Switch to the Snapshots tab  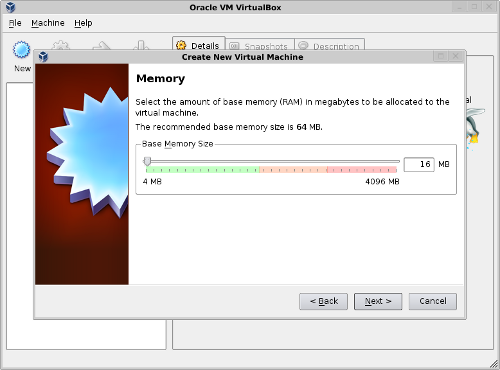pyautogui.click(x=260, y=45)
